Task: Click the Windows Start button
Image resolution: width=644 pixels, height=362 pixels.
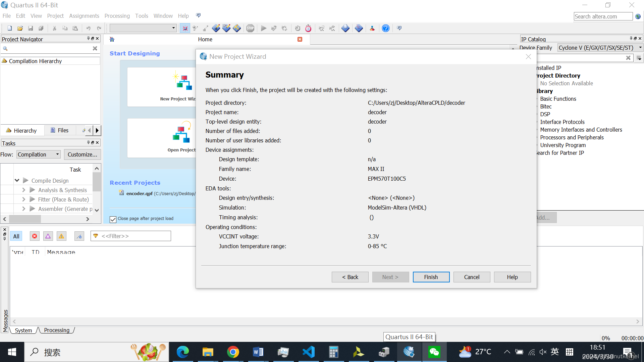Action: pos(12,352)
